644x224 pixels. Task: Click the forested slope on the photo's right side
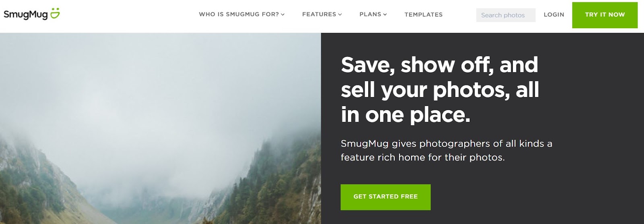pyautogui.click(x=282, y=181)
